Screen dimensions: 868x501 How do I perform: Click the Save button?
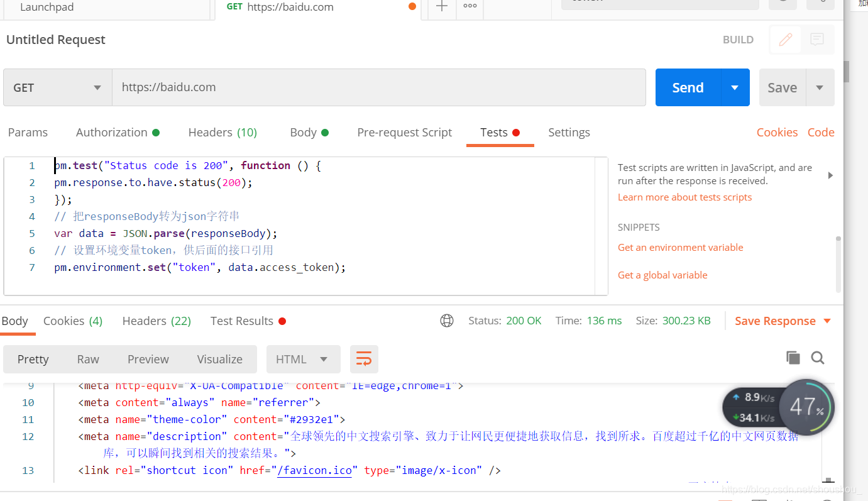coord(783,87)
